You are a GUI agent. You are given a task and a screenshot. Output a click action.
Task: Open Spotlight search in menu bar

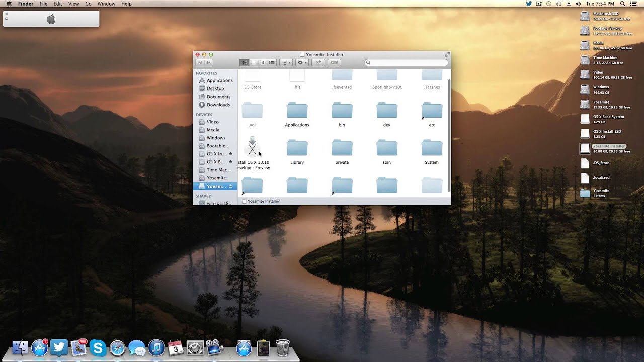623,4
